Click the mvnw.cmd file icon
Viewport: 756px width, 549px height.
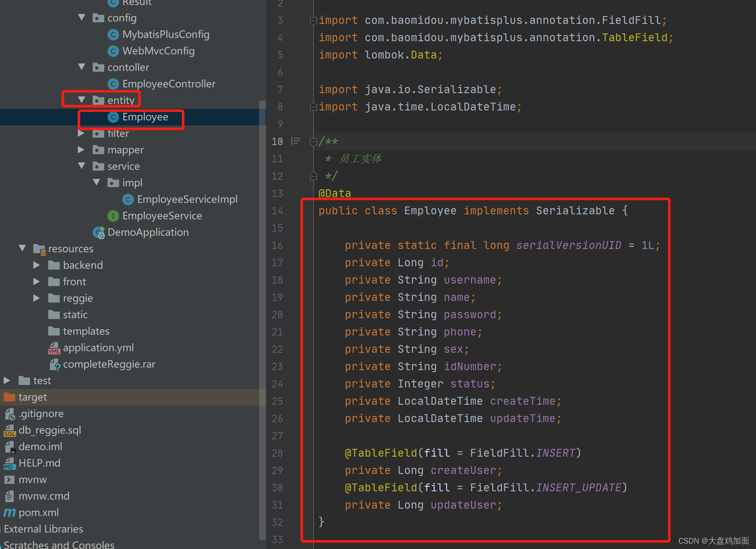9,496
